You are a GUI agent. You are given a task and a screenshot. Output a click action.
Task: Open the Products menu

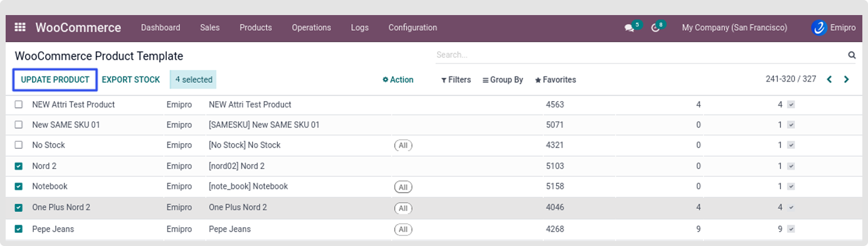click(x=256, y=28)
